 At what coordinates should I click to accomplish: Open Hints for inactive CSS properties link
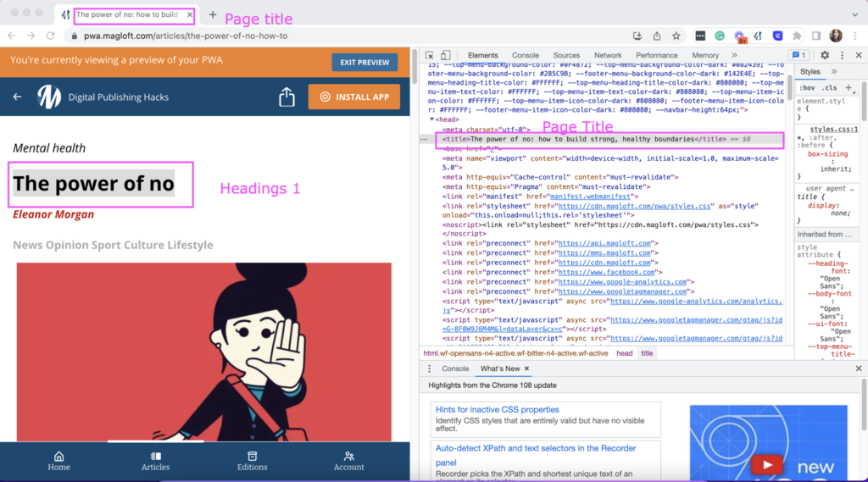pos(497,409)
